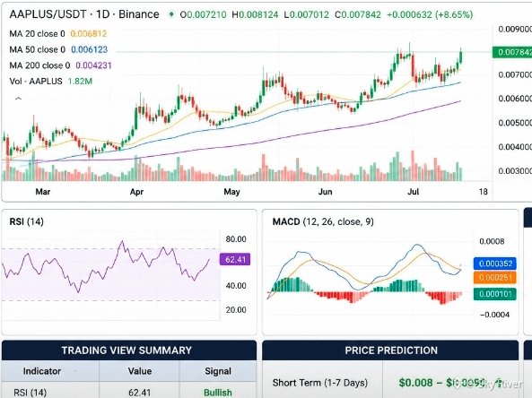
Task: Select the MA 50 close indicator label
Action: [x=38, y=49]
